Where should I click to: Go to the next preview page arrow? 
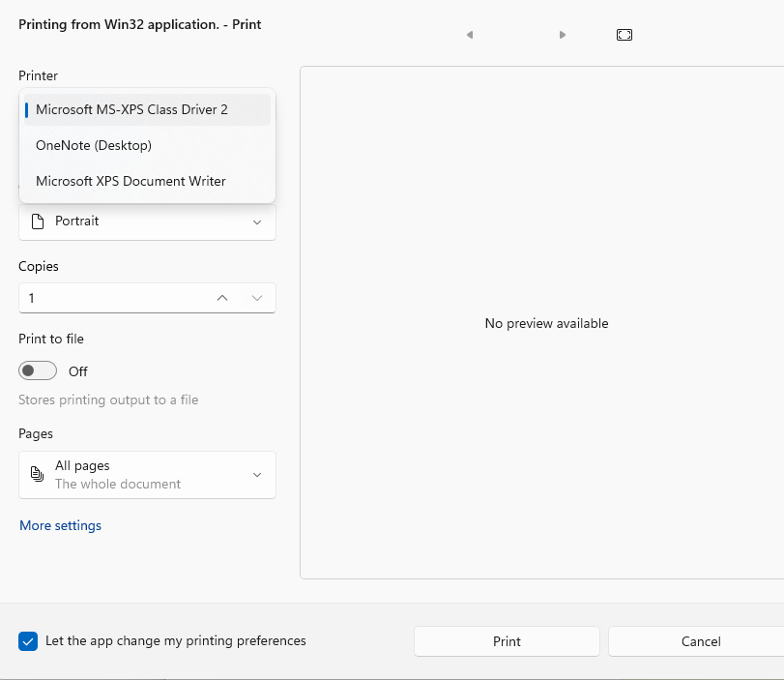pos(563,35)
